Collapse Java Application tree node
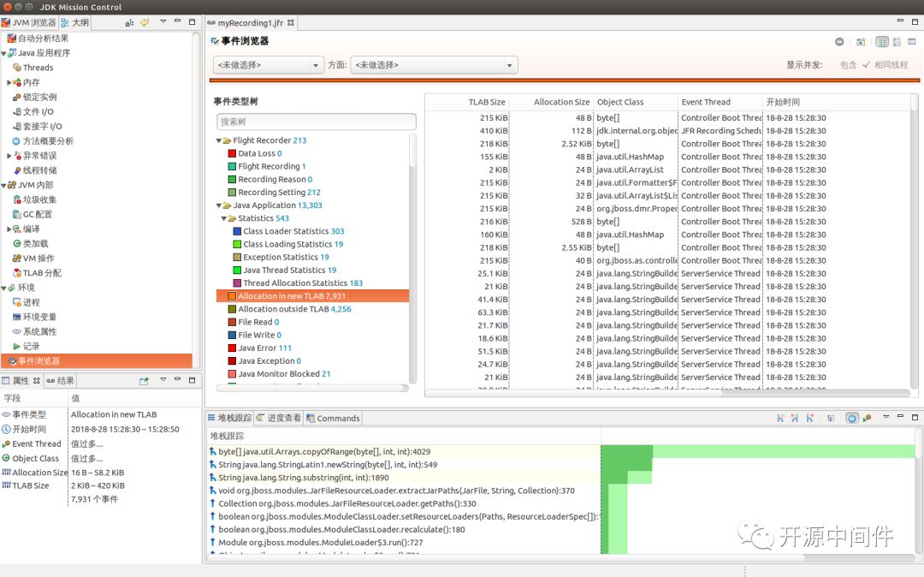This screenshot has width=924, height=577. (219, 205)
